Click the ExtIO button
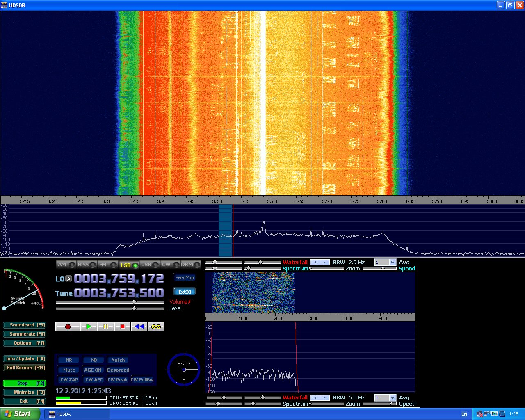The width and height of the screenshot is (525, 420). coord(185,292)
